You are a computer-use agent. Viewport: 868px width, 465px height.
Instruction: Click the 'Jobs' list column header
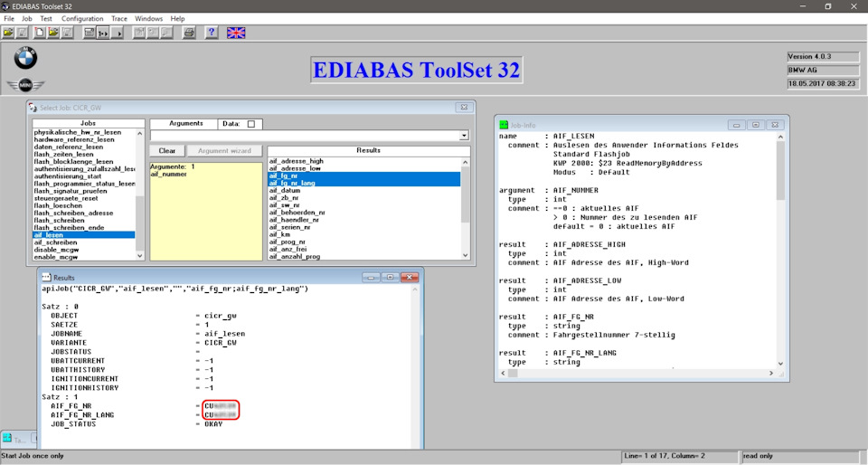pyautogui.click(x=88, y=123)
